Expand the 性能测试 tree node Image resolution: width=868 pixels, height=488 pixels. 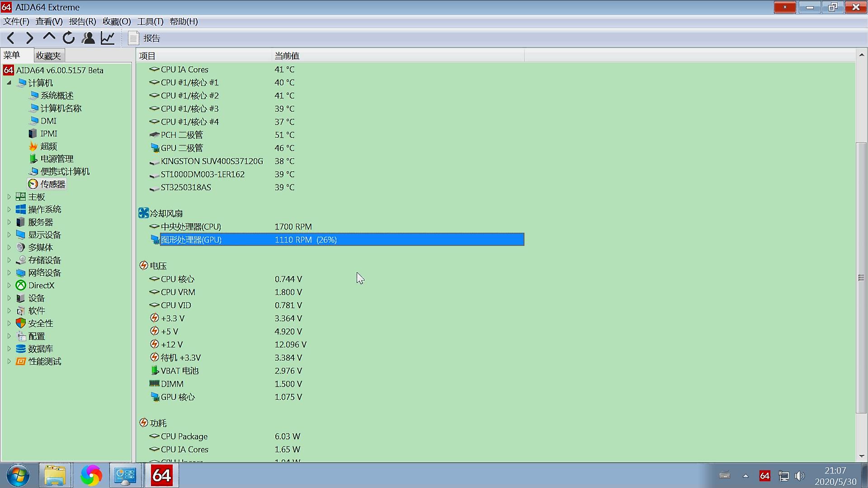pos(9,361)
